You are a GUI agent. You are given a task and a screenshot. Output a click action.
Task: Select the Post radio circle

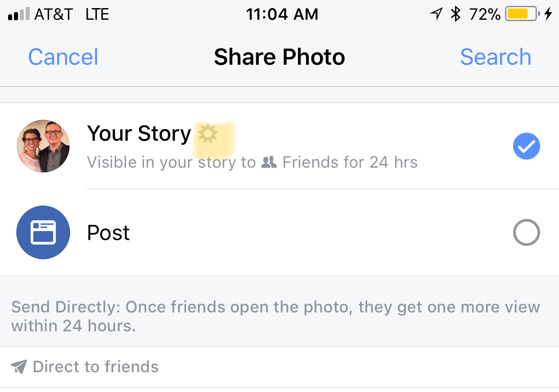(x=526, y=232)
